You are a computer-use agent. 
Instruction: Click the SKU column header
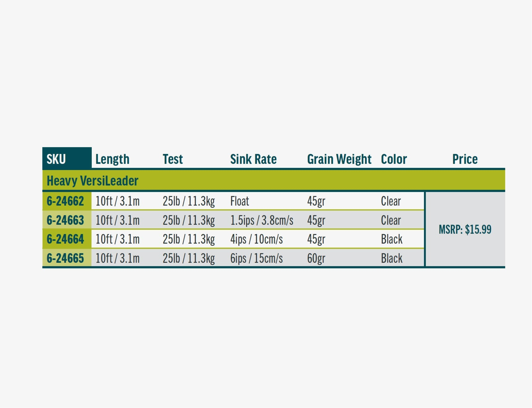tap(57, 159)
